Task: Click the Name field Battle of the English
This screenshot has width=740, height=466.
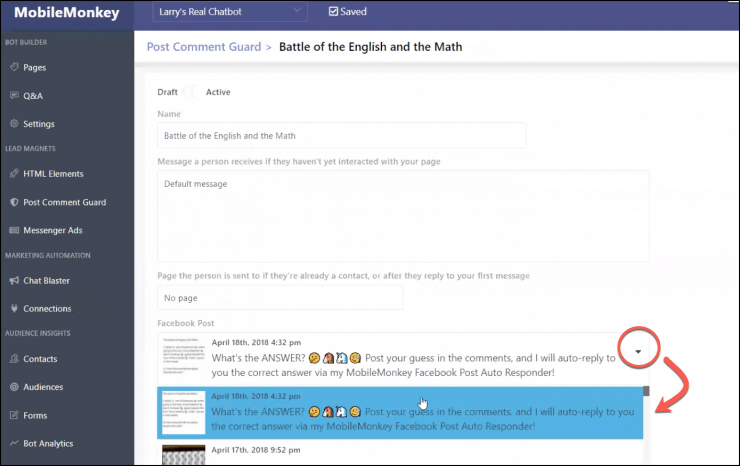Action: [x=342, y=136]
